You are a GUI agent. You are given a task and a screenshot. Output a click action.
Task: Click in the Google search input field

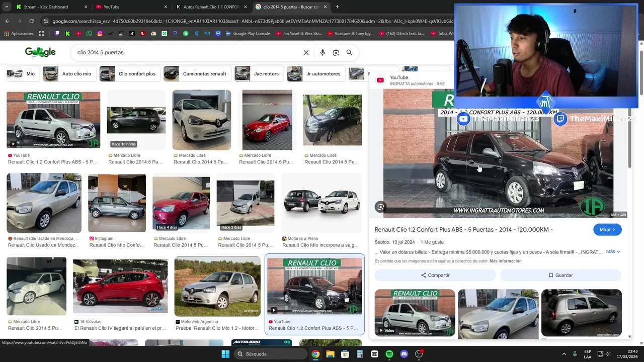tap(186, 52)
